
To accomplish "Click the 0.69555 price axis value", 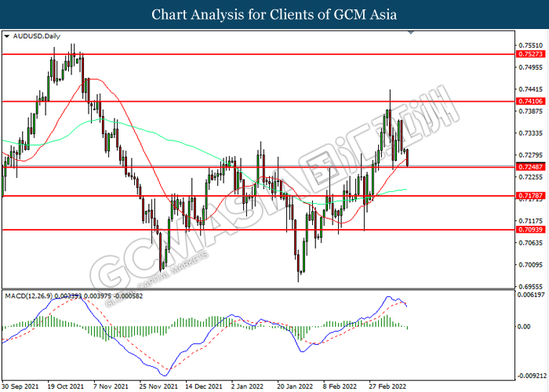I will (531, 287).
